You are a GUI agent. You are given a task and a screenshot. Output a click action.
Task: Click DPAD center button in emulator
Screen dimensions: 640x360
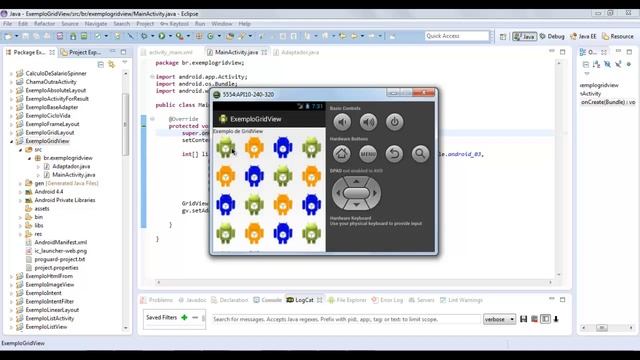click(x=356, y=193)
